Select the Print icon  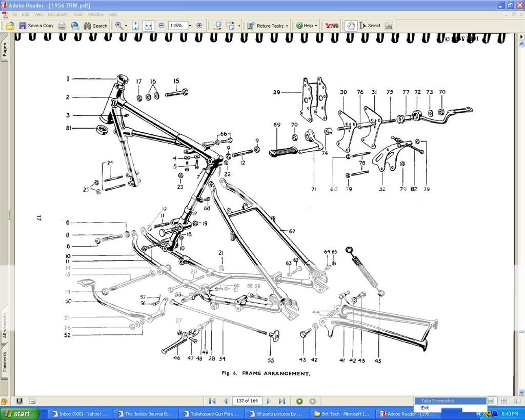click(x=62, y=26)
